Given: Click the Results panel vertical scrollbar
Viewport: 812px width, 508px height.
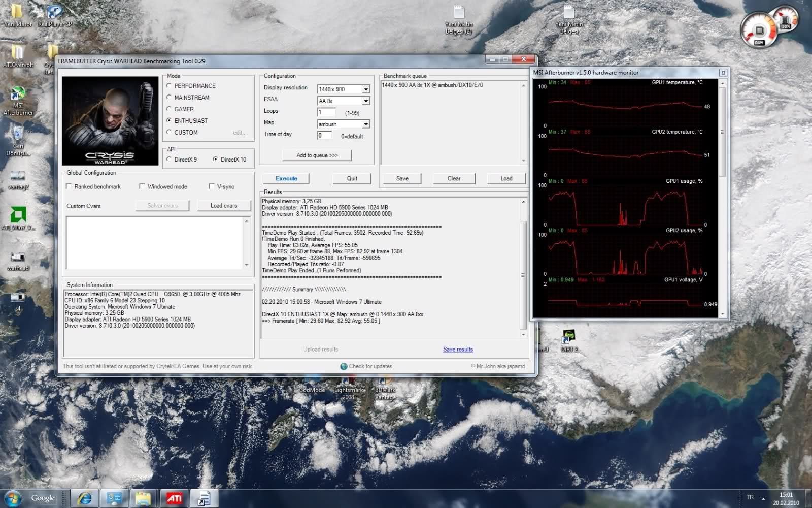Looking at the screenshot, I should tap(523, 276).
